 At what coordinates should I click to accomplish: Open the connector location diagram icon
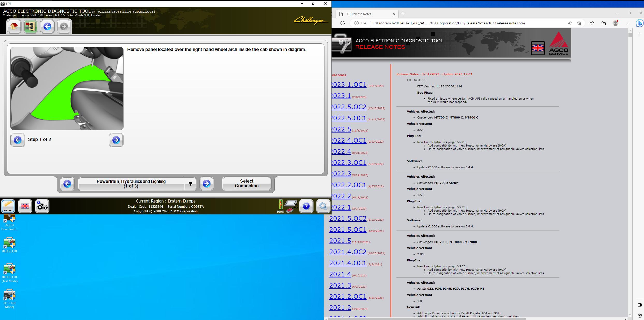coord(31,26)
